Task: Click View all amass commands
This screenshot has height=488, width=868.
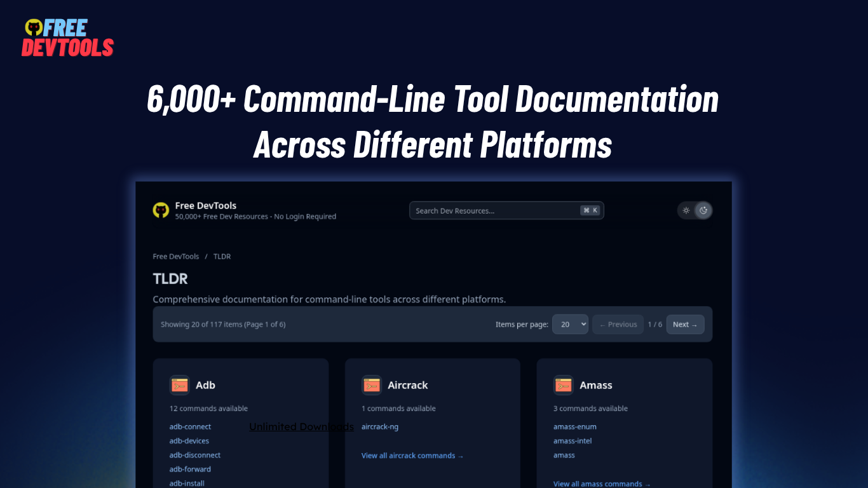Action: pyautogui.click(x=602, y=484)
